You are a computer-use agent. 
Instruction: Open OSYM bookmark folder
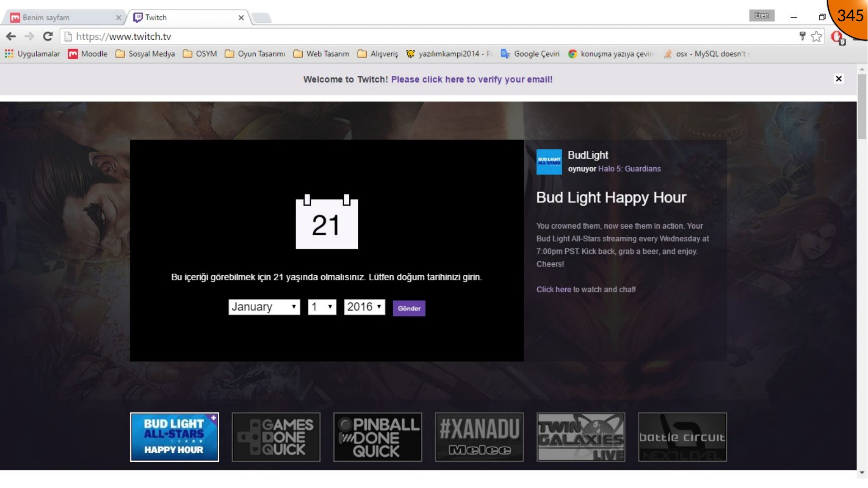click(x=200, y=54)
